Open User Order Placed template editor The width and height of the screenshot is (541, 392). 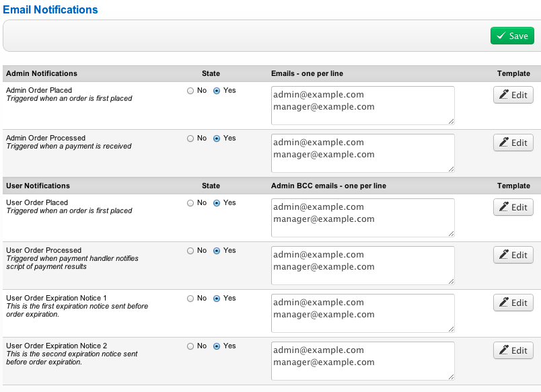[513, 207]
